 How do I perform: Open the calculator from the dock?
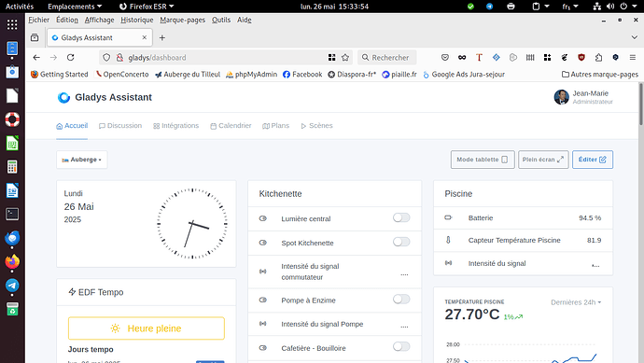click(12, 167)
